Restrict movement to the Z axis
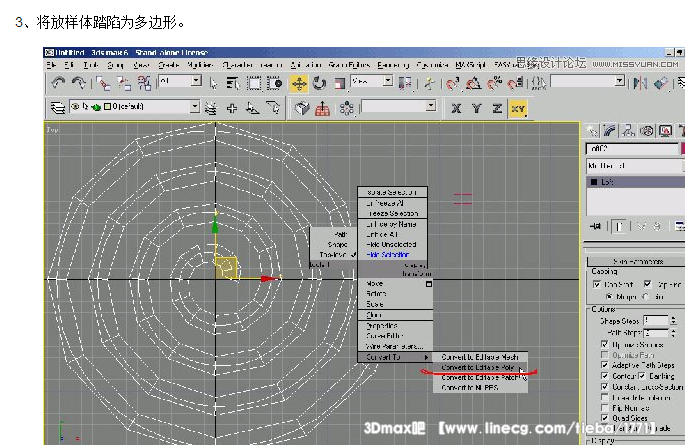Screen dimensions: 685x445 [x=497, y=108]
